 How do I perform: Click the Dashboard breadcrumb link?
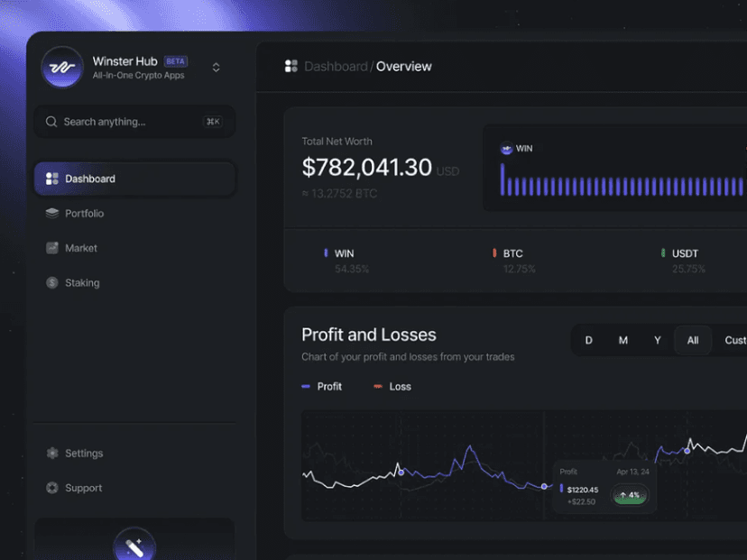click(x=336, y=67)
